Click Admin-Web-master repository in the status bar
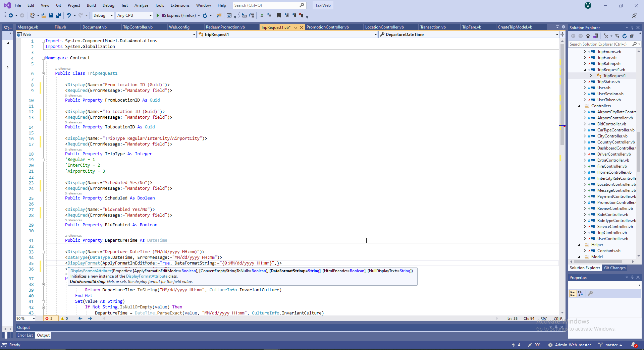The width and height of the screenshot is (644, 350). 570,345
